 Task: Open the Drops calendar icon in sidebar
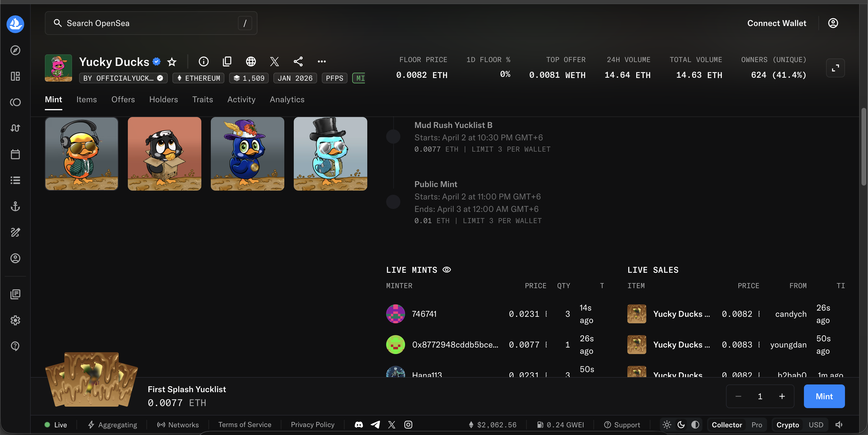15,154
